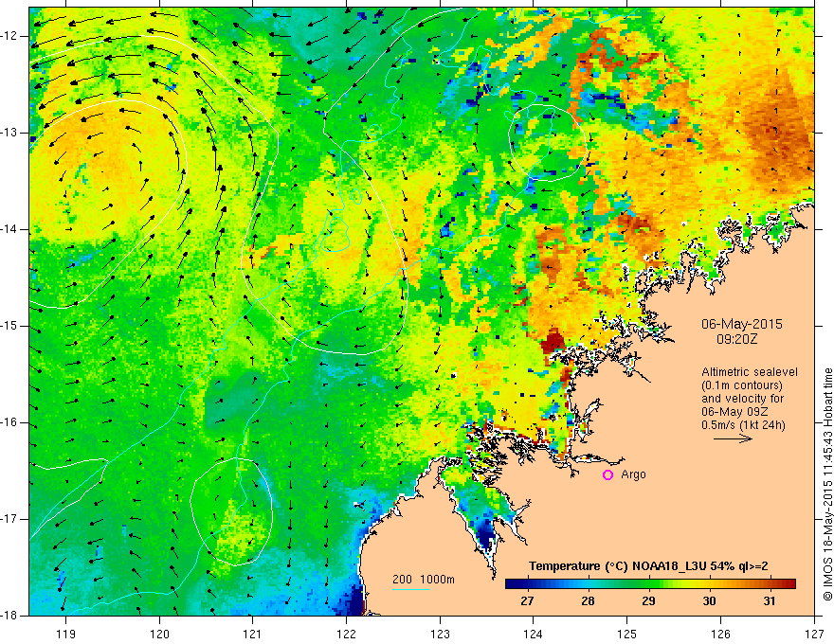This screenshot has width=834, height=644.
Task: Click latitude label -12 on left axis
Action: [x=9, y=36]
